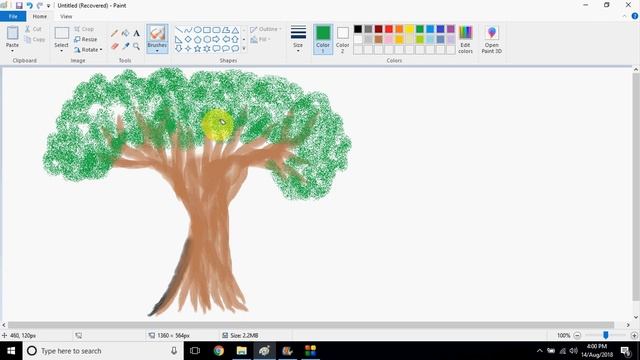Choose the Cloud callout shape
The width and height of the screenshot is (640, 360).
(x=236, y=49)
